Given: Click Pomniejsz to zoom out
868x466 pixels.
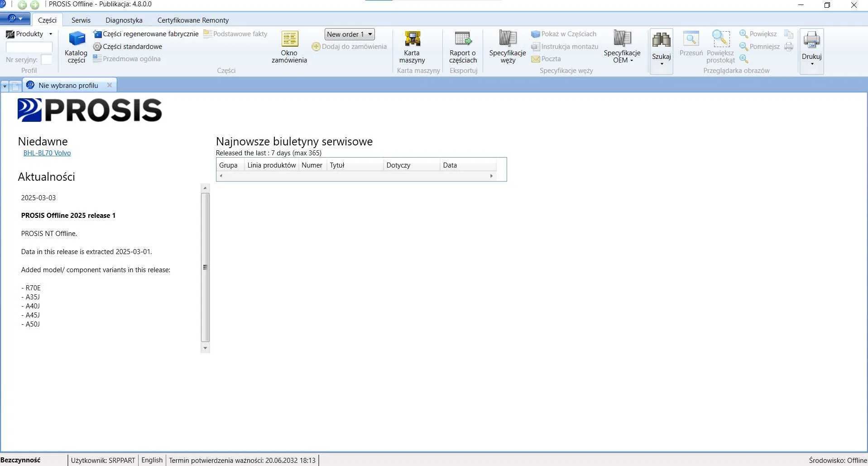Looking at the screenshot, I should pyautogui.click(x=759, y=47).
